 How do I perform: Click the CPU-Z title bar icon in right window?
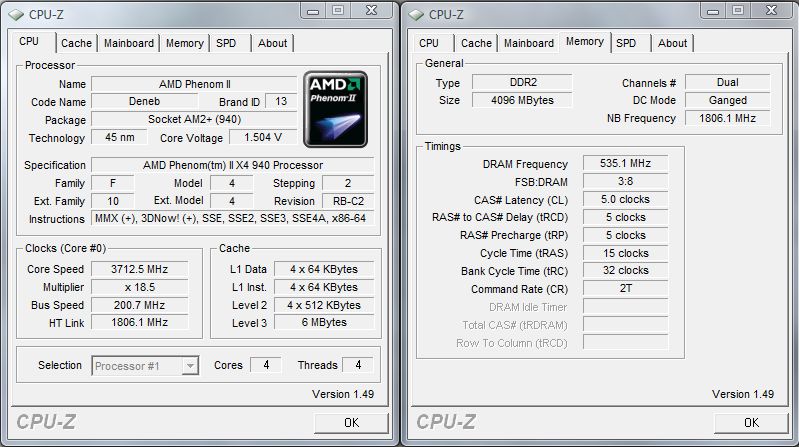tap(415, 14)
